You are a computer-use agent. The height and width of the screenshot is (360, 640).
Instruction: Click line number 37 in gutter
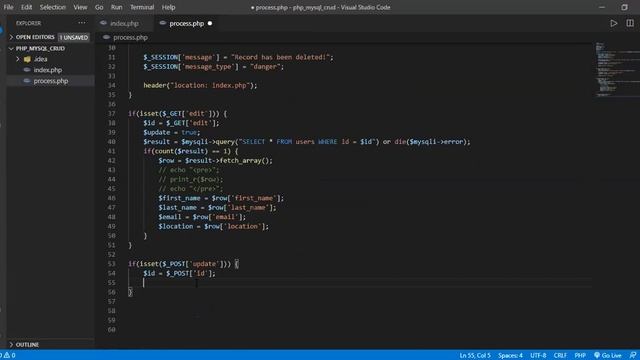coord(111,113)
